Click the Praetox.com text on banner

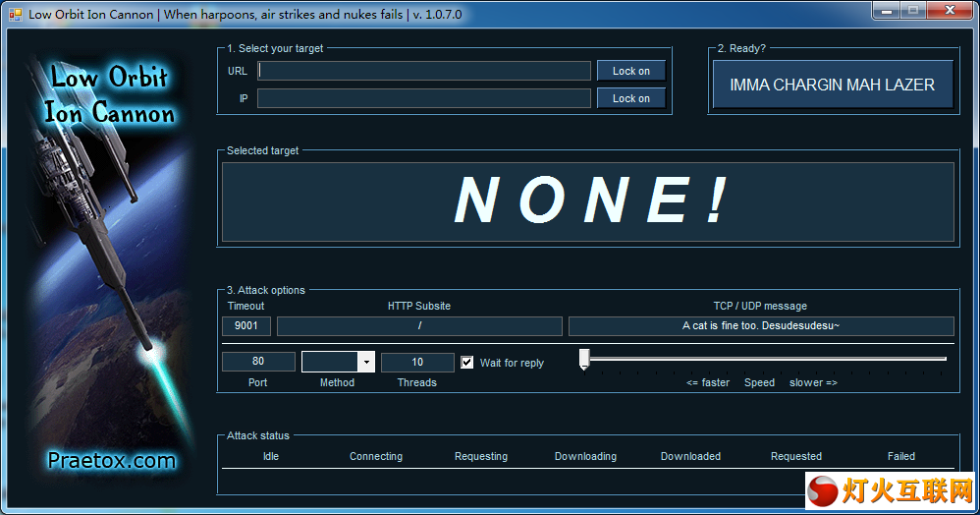[x=111, y=461]
